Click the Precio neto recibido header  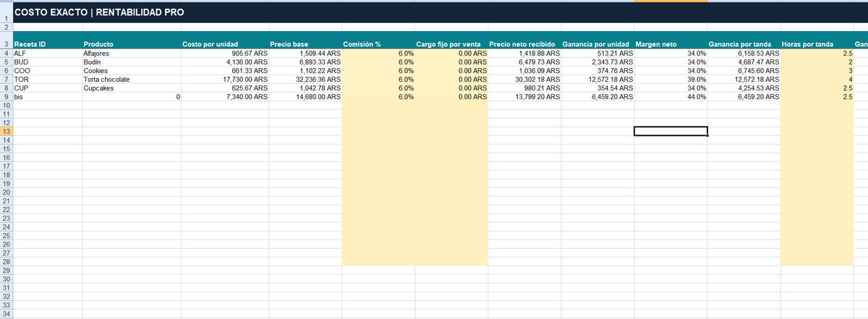click(x=524, y=44)
